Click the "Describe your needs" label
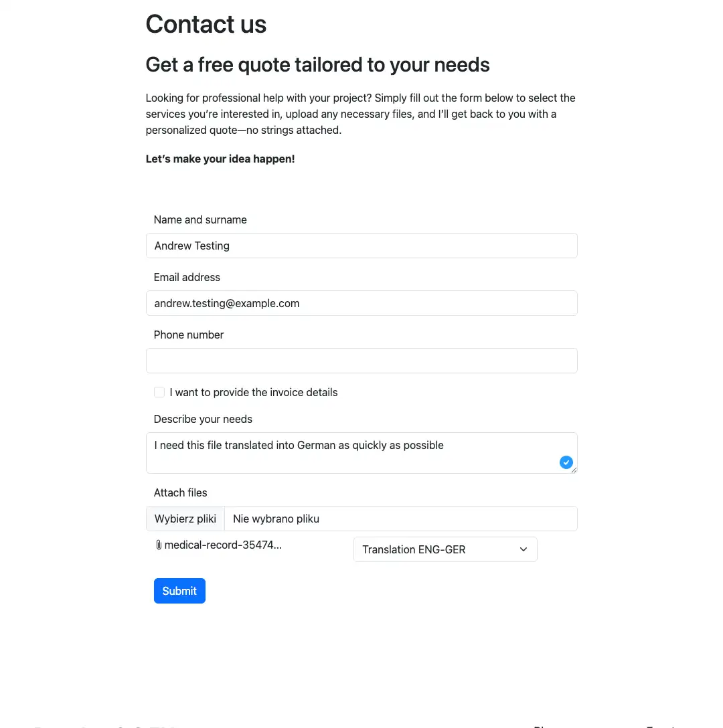 pos(203,420)
